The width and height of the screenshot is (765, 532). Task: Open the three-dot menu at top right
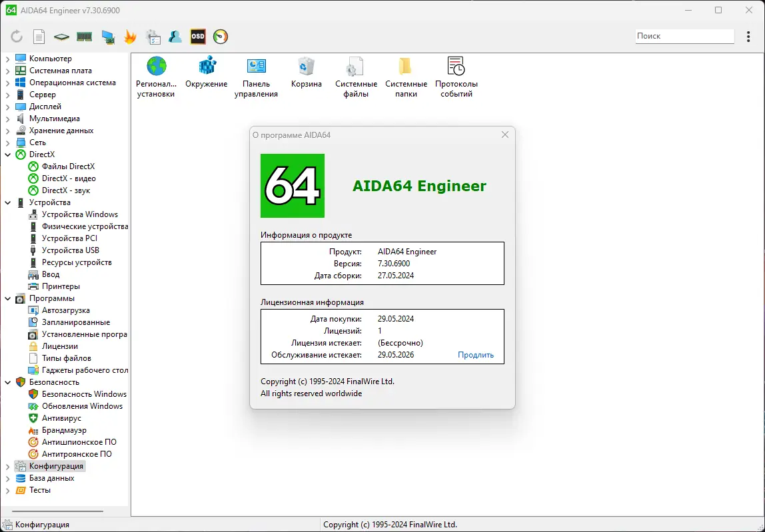[x=748, y=37]
